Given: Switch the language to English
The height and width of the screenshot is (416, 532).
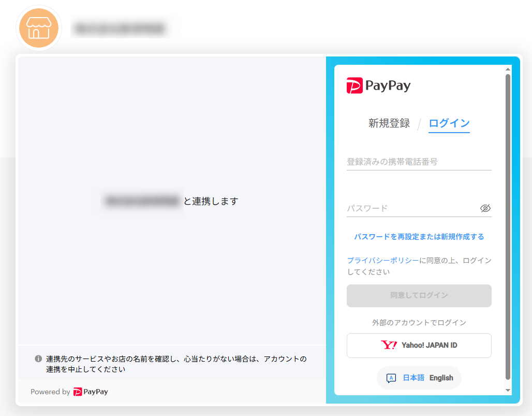Looking at the screenshot, I should pyautogui.click(x=441, y=378).
